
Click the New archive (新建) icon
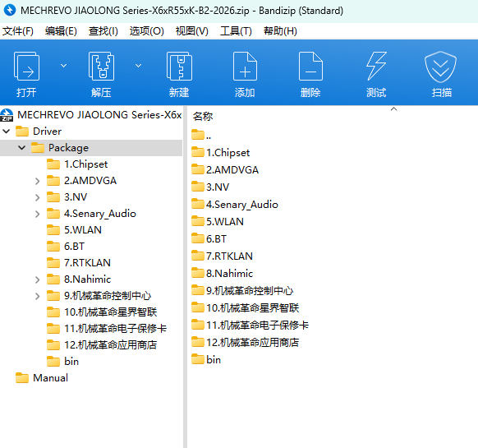pos(179,67)
